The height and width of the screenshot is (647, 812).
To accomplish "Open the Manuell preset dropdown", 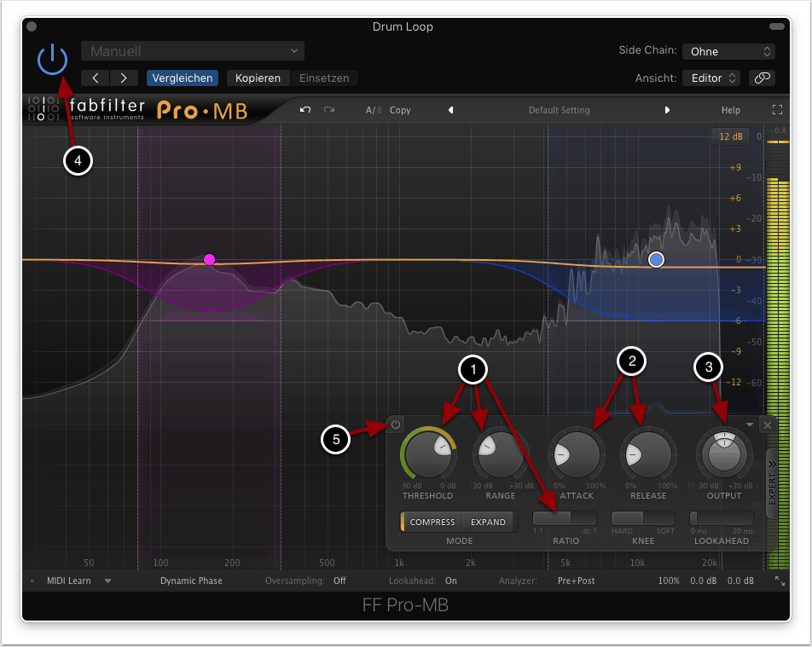I will 193,51.
